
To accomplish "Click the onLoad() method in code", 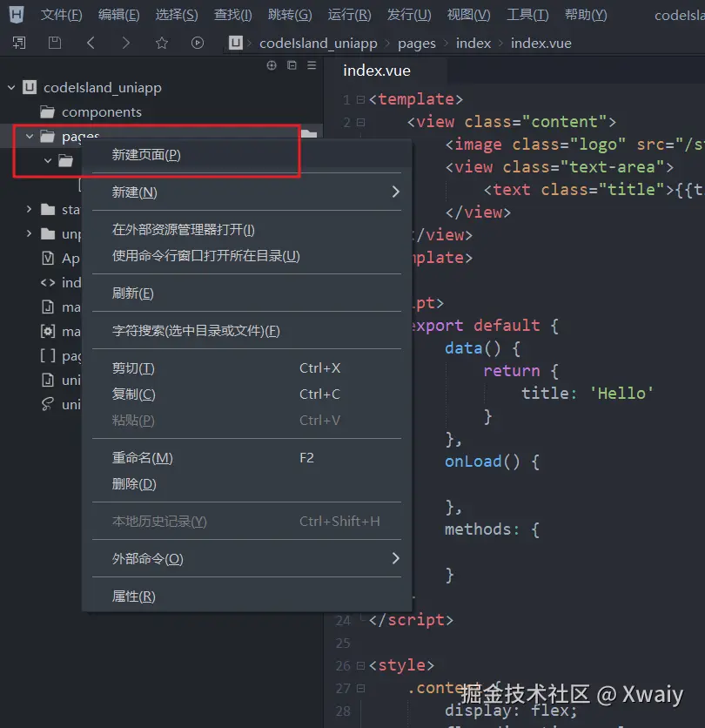I will tap(482, 462).
